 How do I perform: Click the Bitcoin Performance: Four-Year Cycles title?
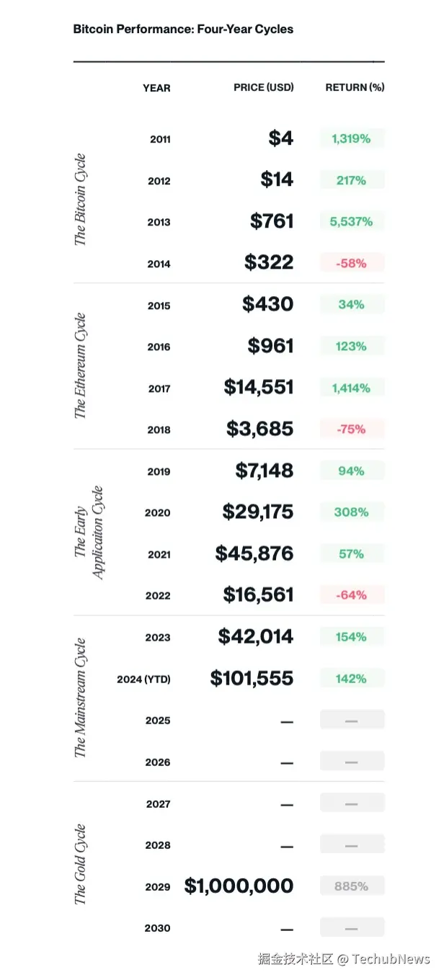(x=183, y=30)
